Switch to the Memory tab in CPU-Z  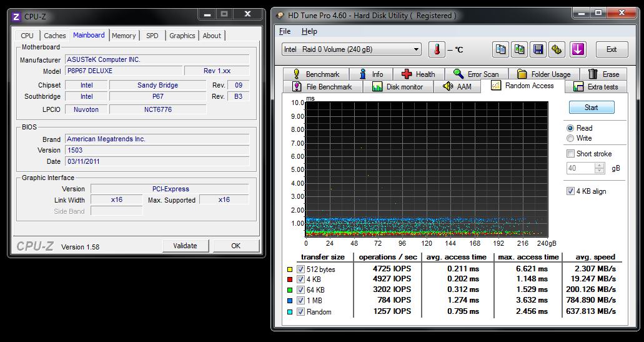click(124, 36)
